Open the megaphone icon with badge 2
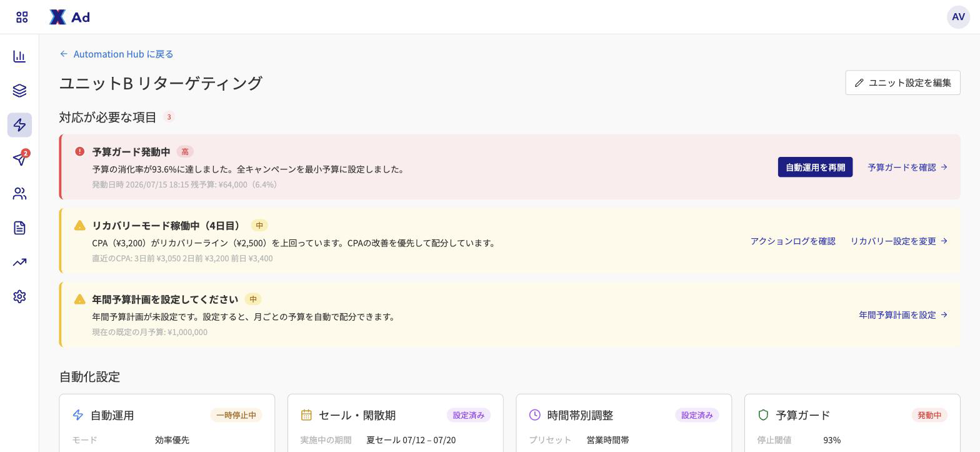The image size is (980, 452). pos(19,159)
